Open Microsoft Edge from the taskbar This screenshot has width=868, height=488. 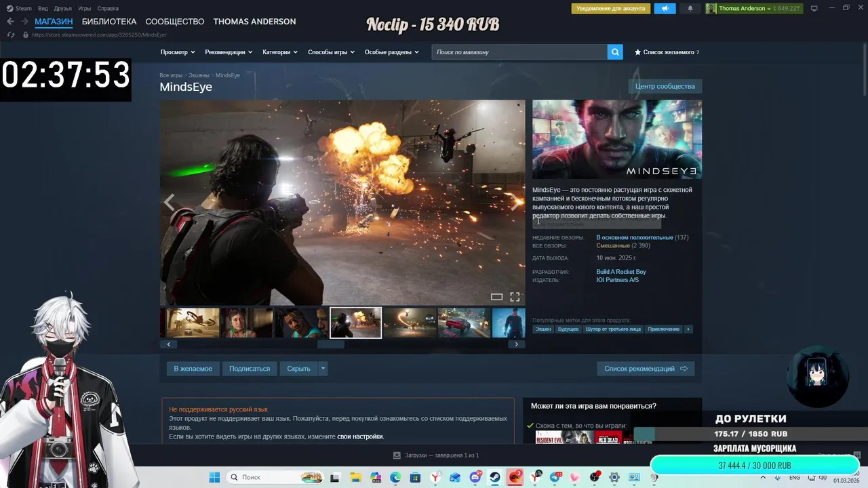tap(395, 477)
